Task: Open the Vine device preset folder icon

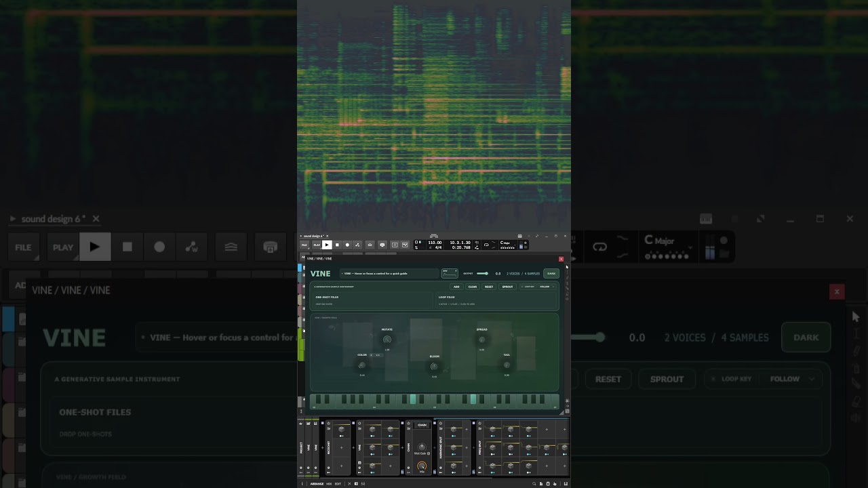Action: tap(359, 428)
